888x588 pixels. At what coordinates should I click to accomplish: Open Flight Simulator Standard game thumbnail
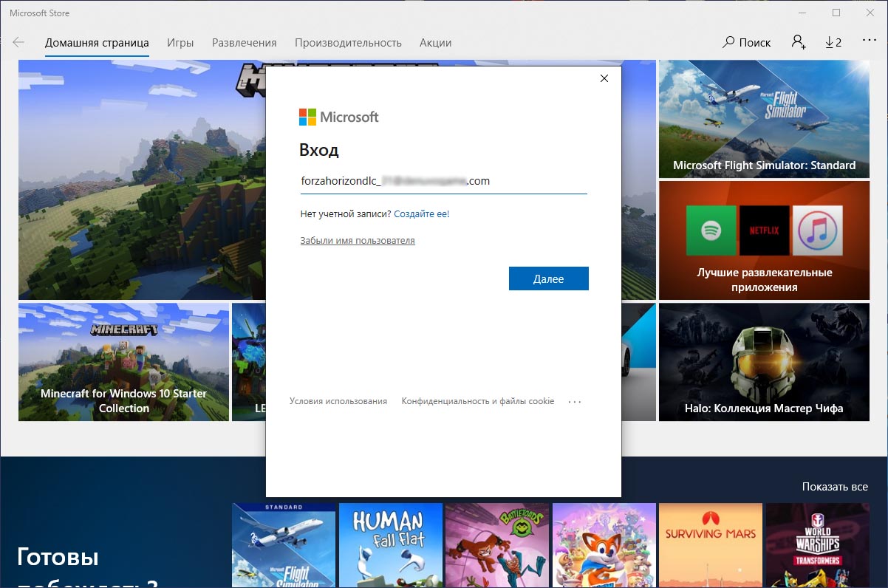coord(284,545)
